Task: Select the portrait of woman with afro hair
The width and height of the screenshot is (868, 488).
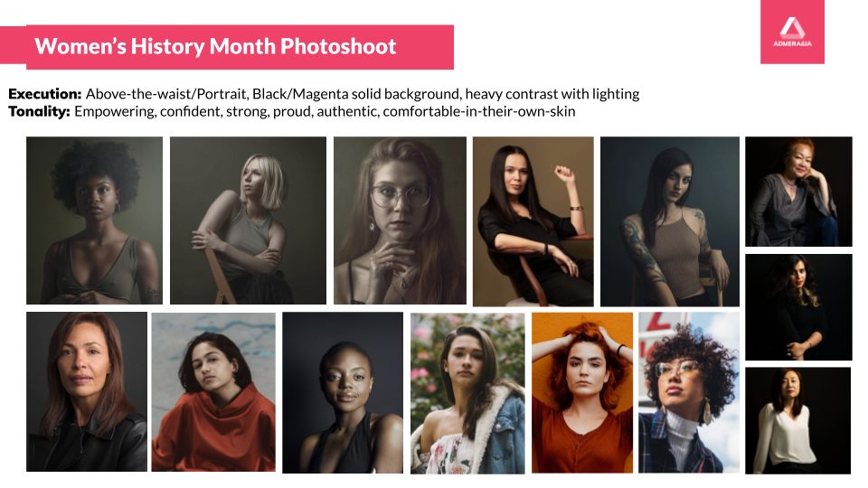Action: click(x=95, y=221)
